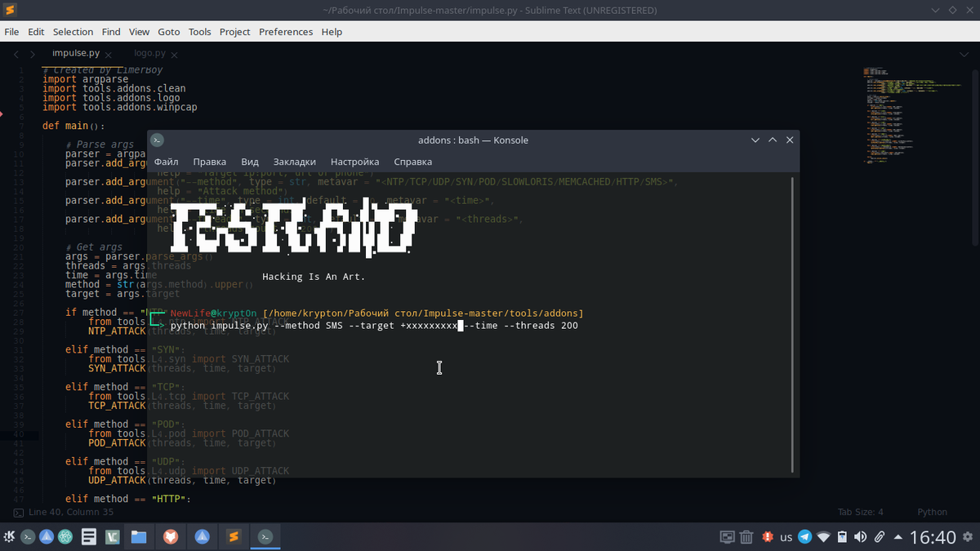The height and width of the screenshot is (551, 980).
Task: Open the KDE application launcher
Action: [x=9, y=537]
